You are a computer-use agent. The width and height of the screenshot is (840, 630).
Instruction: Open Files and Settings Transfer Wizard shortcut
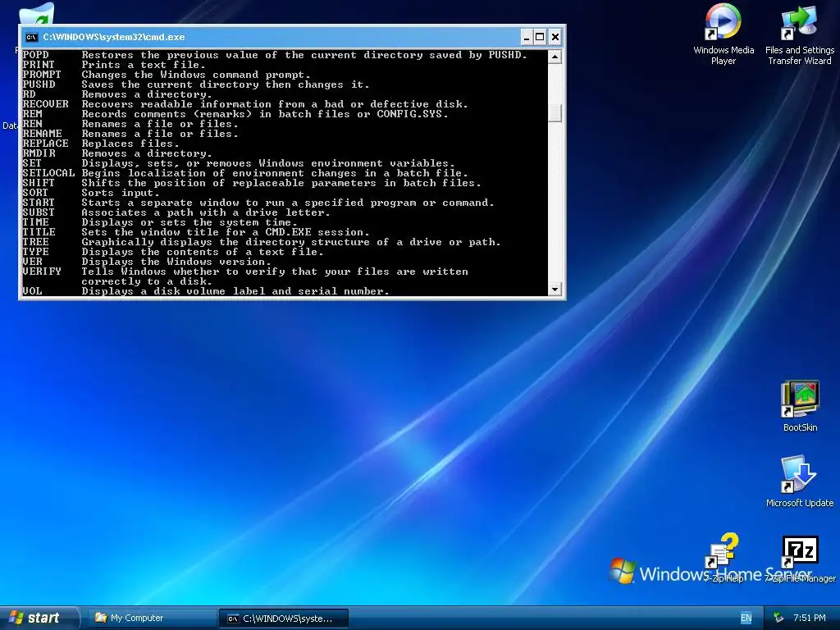tap(799, 34)
